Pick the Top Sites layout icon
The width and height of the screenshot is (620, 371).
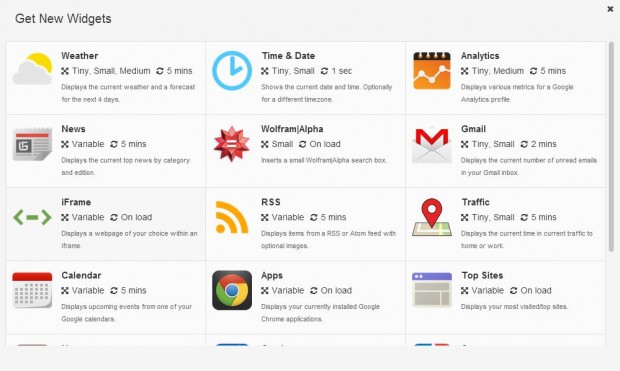[432, 290]
